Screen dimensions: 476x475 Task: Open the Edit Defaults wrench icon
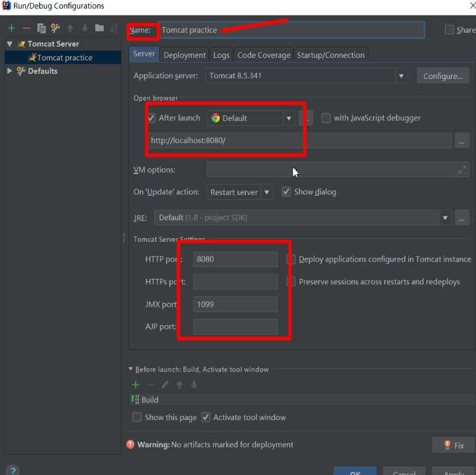(55, 28)
